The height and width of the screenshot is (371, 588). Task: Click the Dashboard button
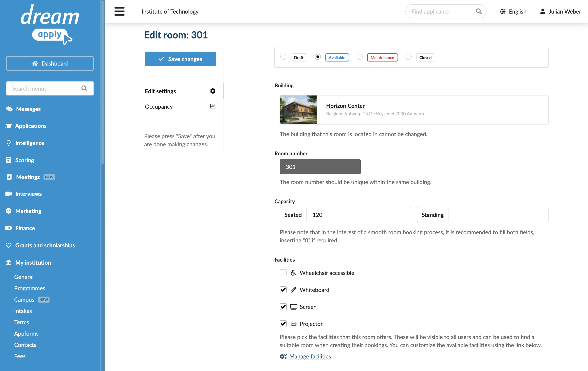pos(50,64)
